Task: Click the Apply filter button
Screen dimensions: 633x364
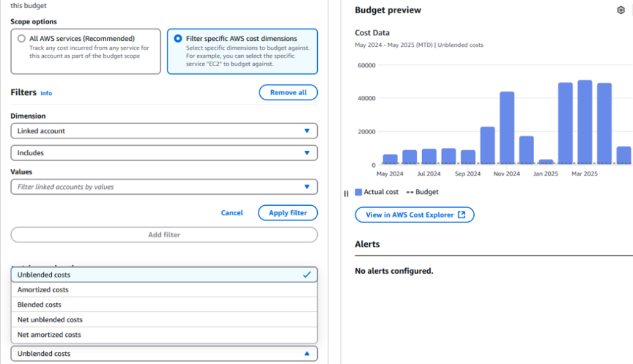Action: pyautogui.click(x=287, y=213)
